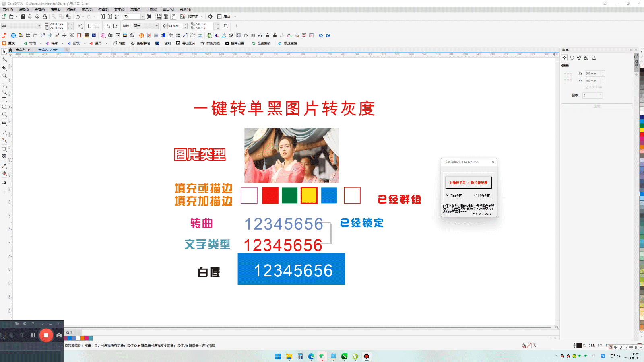Click the 导出图片 button in plugin toolbar
This screenshot has height=362, width=644.
(x=186, y=43)
